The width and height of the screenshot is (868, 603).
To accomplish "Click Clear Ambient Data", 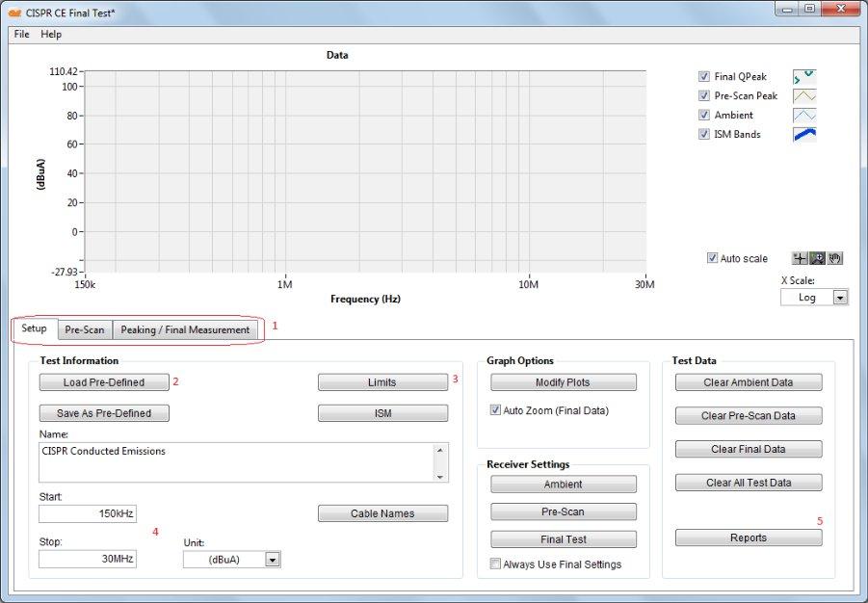I will coord(749,382).
